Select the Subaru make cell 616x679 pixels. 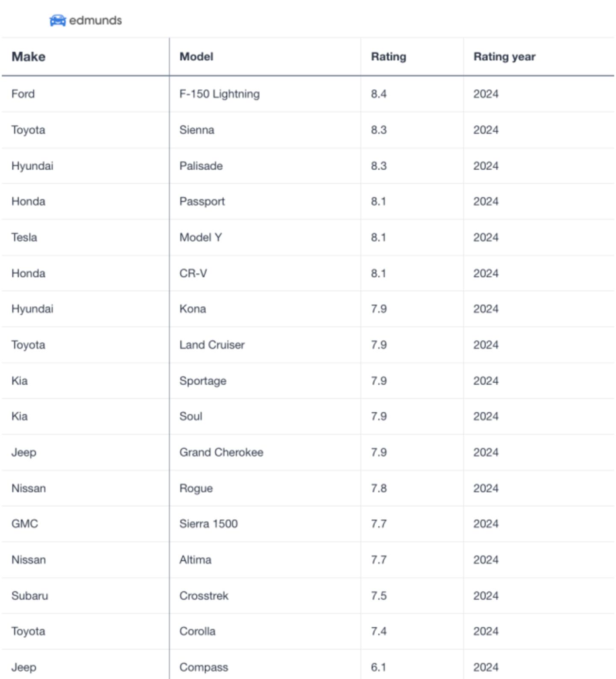30,596
